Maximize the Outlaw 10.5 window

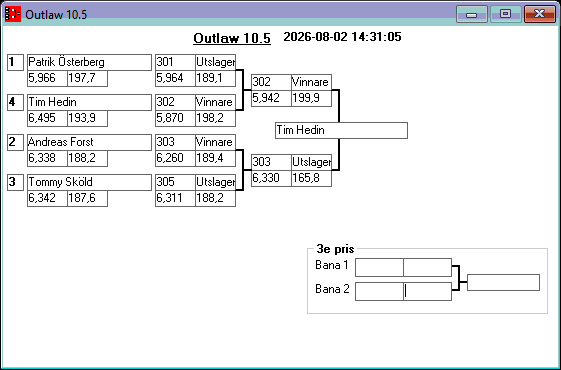click(x=505, y=14)
